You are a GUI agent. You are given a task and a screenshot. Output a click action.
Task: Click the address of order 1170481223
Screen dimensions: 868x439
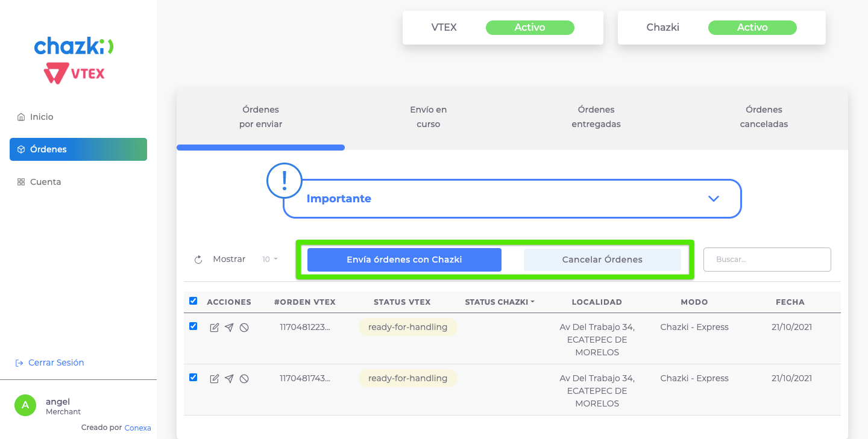click(597, 340)
